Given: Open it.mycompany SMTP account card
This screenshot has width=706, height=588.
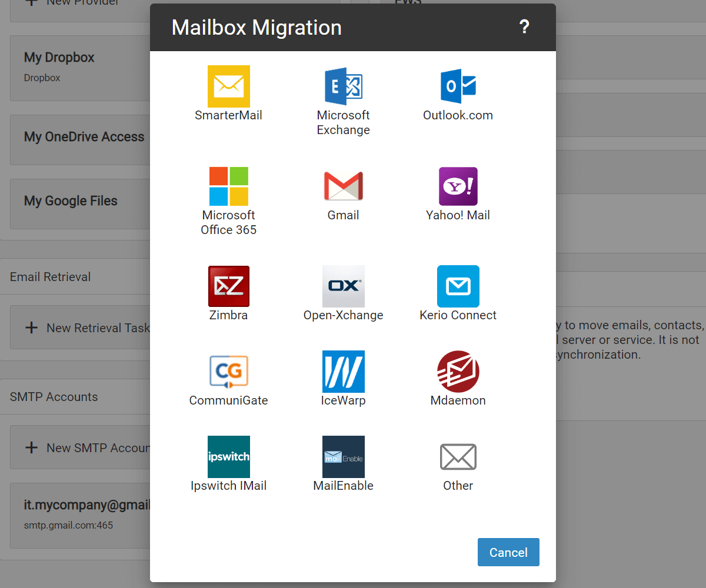Looking at the screenshot, I should click(x=80, y=516).
